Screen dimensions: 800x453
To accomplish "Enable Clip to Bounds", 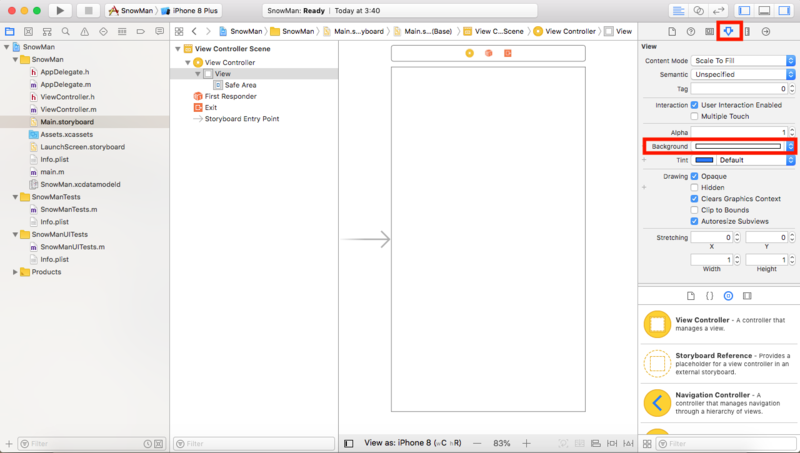I will (694, 210).
